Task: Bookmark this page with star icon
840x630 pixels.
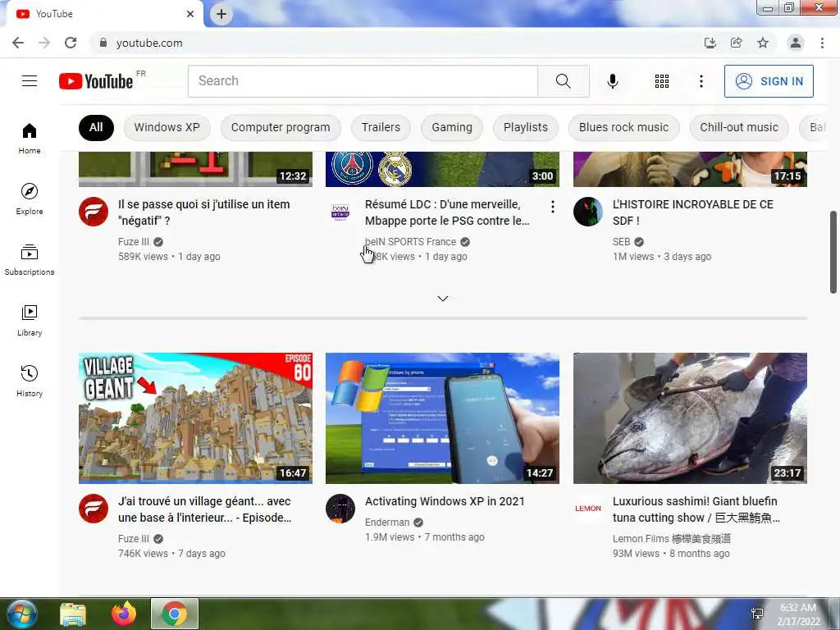Action: tap(762, 43)
